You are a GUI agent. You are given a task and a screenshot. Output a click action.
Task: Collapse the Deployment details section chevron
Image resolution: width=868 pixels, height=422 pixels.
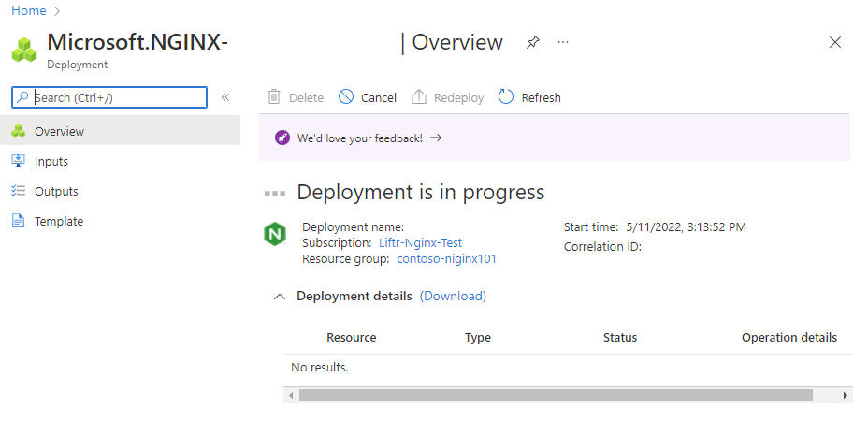click(280, 297)
